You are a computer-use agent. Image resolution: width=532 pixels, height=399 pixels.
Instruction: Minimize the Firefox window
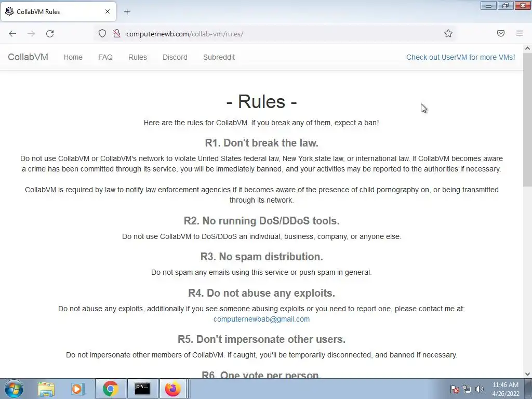(x=488, y=5)
